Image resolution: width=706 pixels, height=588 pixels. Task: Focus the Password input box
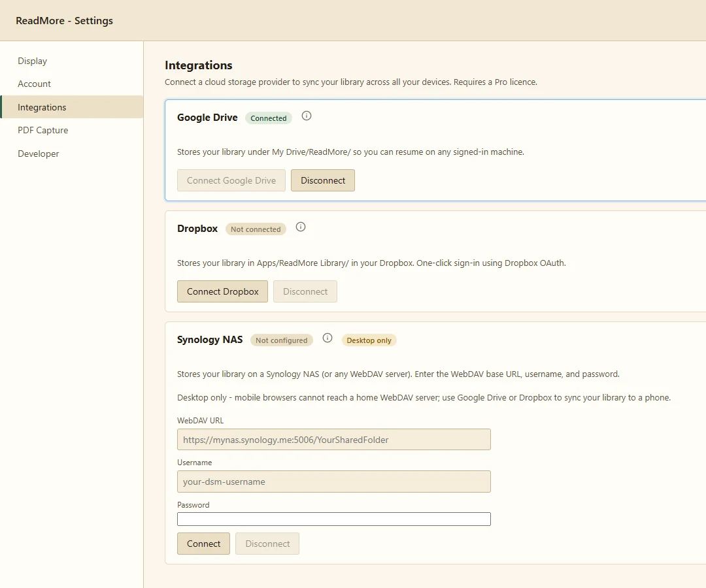point(334,519)
